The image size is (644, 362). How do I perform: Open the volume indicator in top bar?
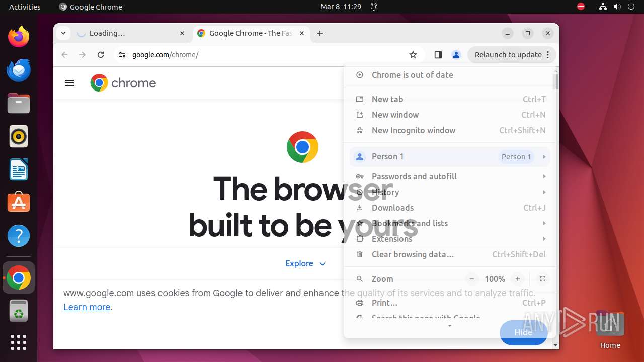click(x=617, y=7)
